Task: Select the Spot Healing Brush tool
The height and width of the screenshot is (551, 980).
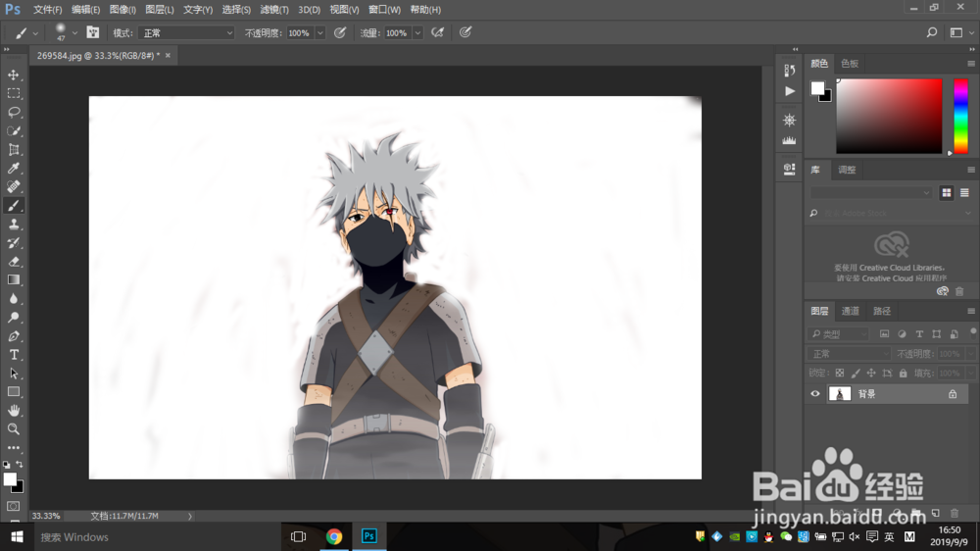Action: 14,186
